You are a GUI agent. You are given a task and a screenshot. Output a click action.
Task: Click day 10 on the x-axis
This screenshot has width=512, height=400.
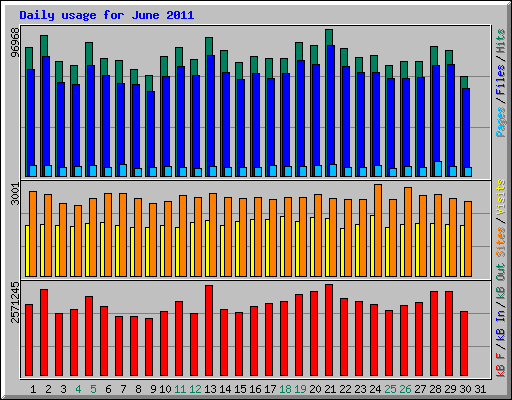(165, 389)
